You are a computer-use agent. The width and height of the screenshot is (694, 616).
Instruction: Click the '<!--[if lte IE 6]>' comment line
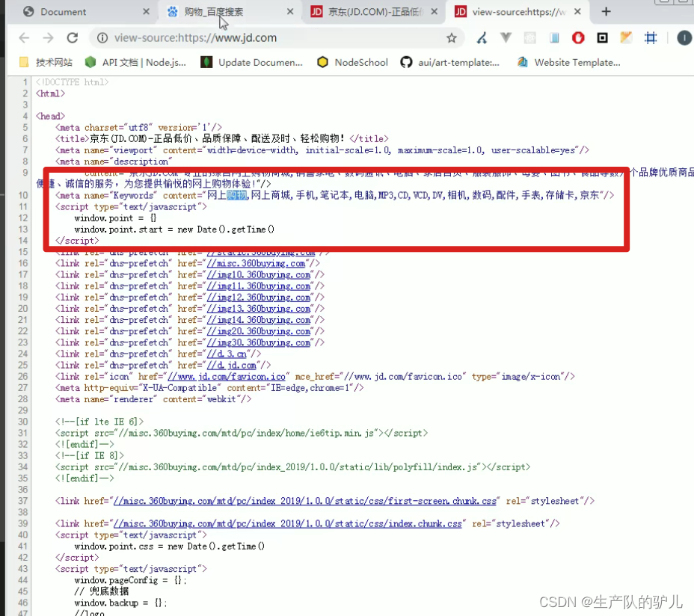coord(99,422)
